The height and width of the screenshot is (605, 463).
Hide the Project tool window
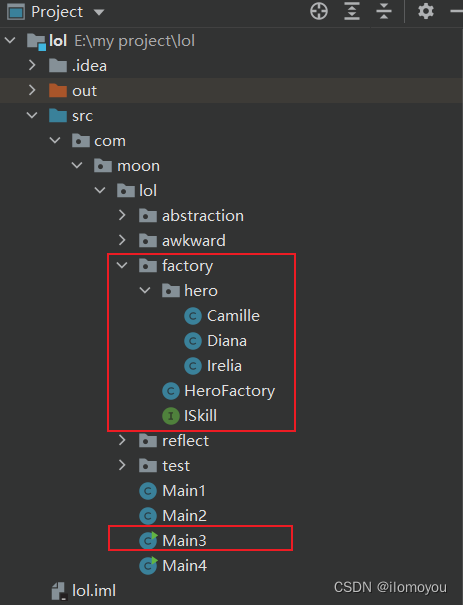tap(457, 12)
